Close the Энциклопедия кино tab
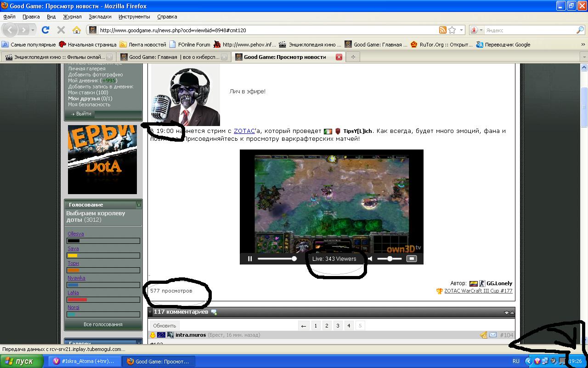588x368 pixels. (x=109, y=57)
